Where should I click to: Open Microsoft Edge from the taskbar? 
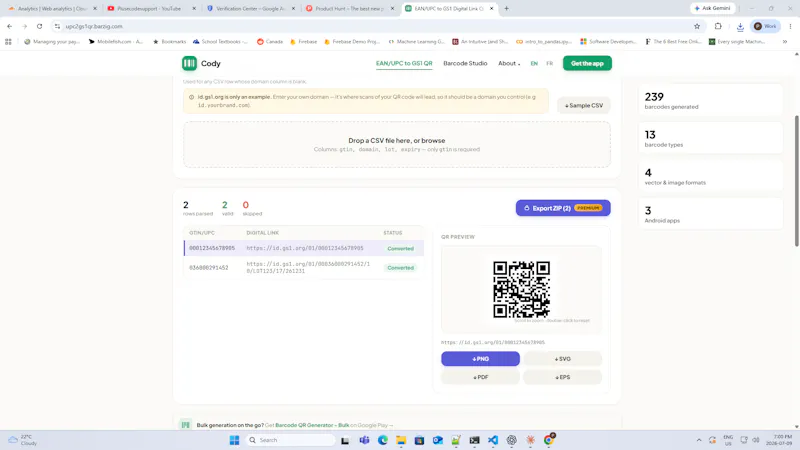coord(383,440)
